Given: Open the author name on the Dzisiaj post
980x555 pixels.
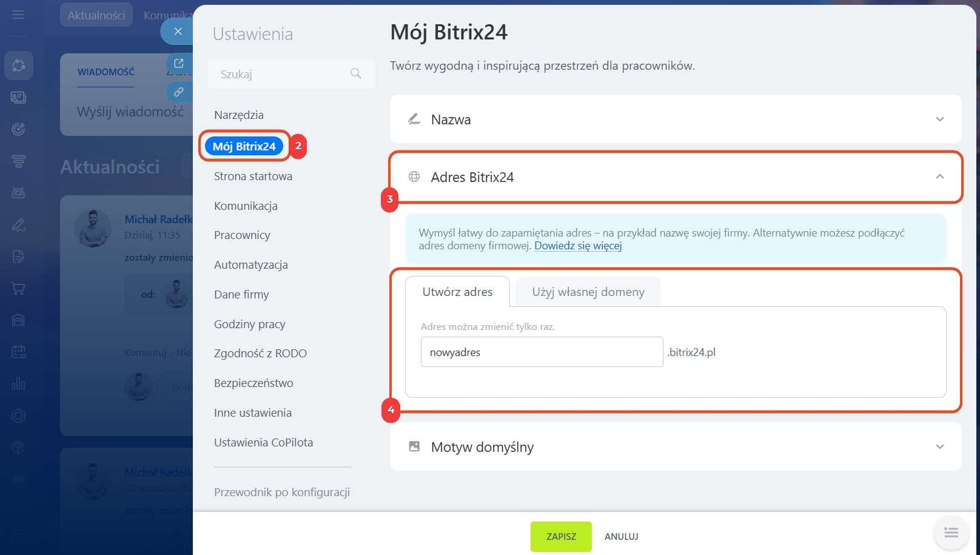Looking at the screenshot, I should 159,219.
